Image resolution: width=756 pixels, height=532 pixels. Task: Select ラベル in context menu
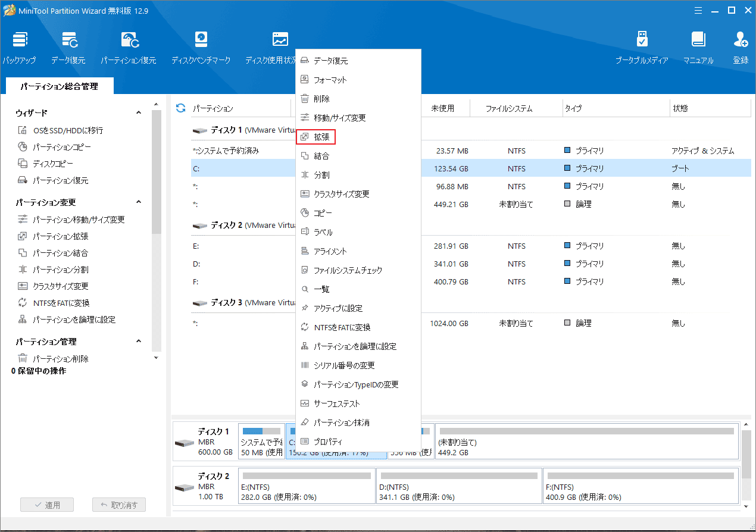click(x=358, y=232)
